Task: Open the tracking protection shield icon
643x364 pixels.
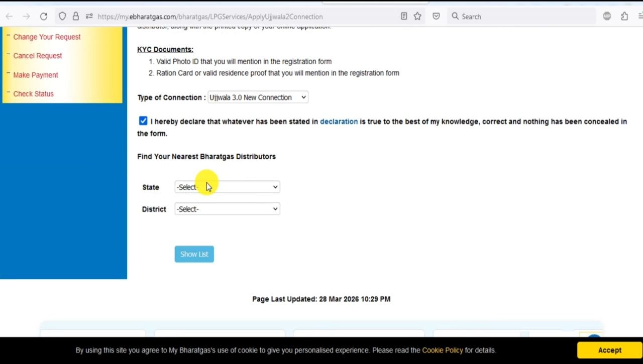Action: [x=62, y=17]
